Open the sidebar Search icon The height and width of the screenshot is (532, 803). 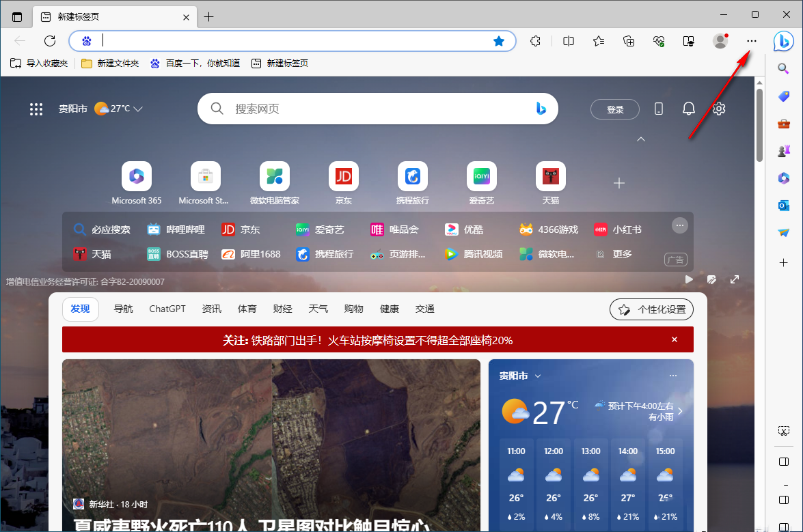[784, 68]
